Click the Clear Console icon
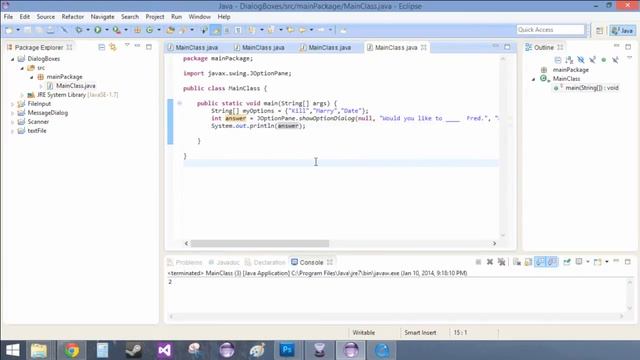Image resolution: width=640 pixels, height=360 pixels. click(x=517, y=262)
